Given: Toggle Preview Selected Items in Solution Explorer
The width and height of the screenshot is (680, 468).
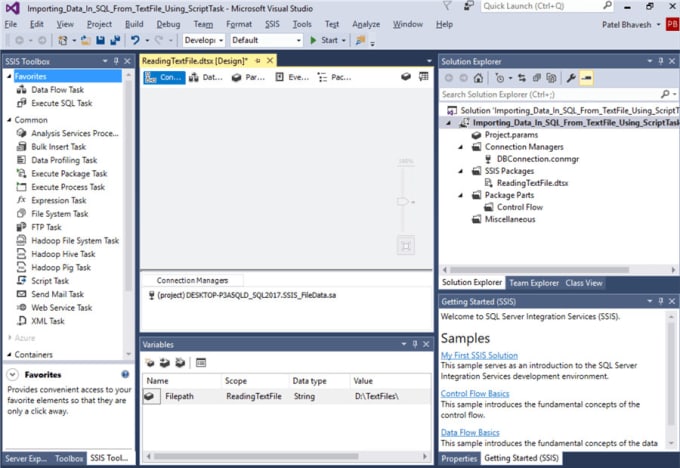Looking at the screenshot, I should (x=586, y=78).
